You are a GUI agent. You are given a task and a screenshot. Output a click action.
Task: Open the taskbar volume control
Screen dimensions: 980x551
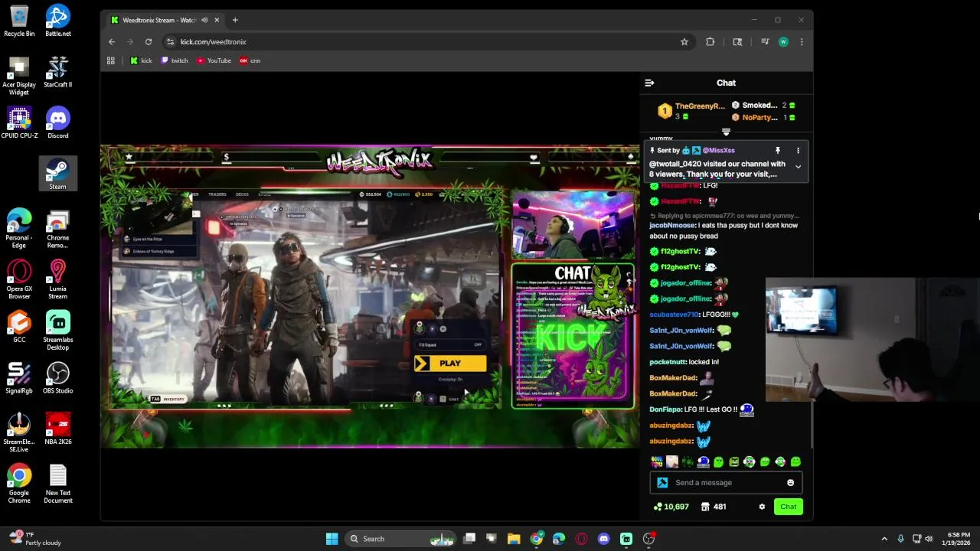(929, 539)
